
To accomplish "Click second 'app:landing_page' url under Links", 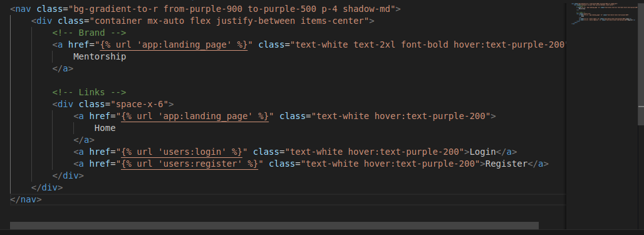I will coord(195,116).
